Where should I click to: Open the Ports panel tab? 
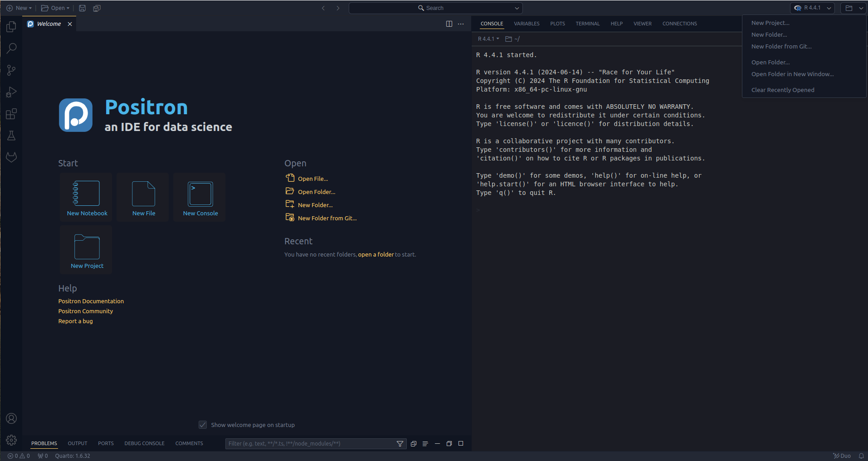(x=106, y=443)
